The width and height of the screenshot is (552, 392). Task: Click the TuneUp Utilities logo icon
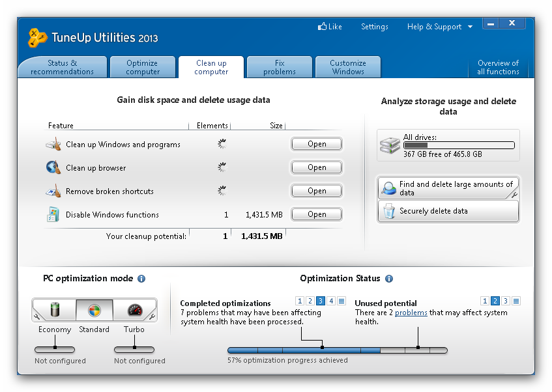click(37, 37)
